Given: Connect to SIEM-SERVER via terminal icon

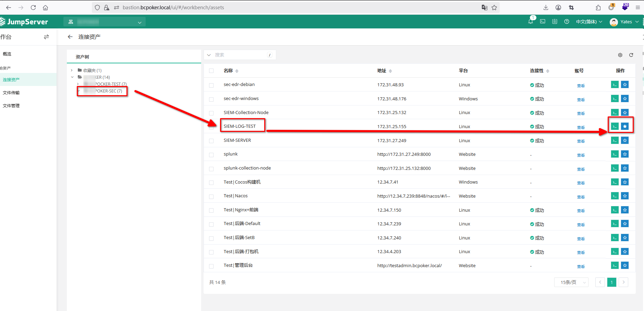Looking at the screenshot, I should (615, 140).
